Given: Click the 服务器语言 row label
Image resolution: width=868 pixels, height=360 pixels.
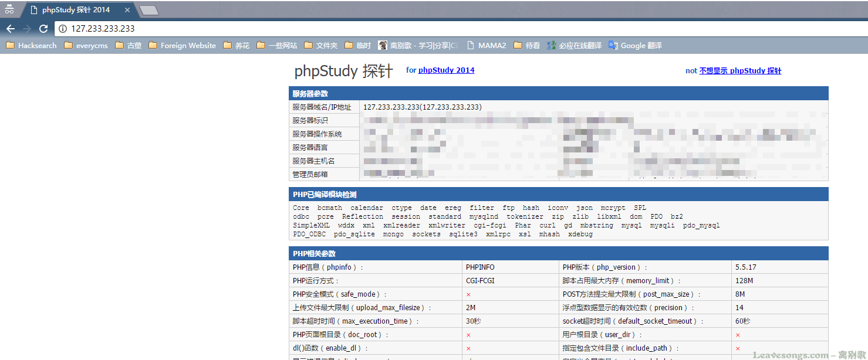Looking at the screenshot, I should click(310, 148).
